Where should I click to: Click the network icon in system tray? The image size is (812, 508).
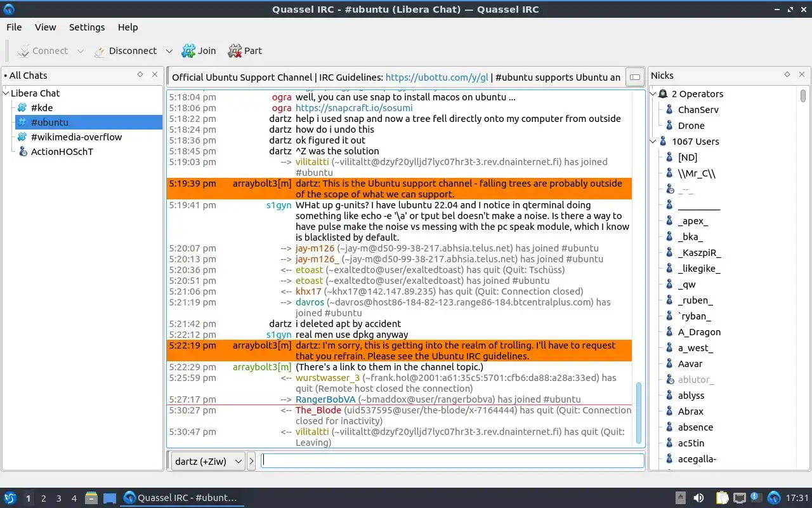739,498
